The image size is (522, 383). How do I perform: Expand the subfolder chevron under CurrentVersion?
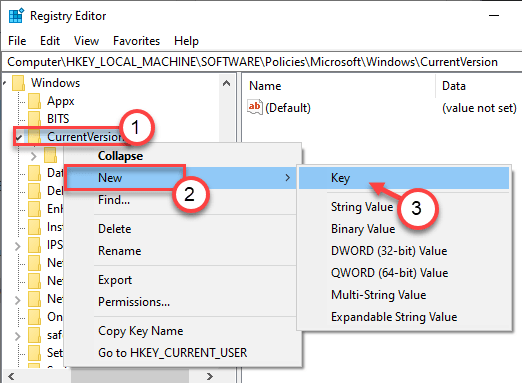point(33,156)
